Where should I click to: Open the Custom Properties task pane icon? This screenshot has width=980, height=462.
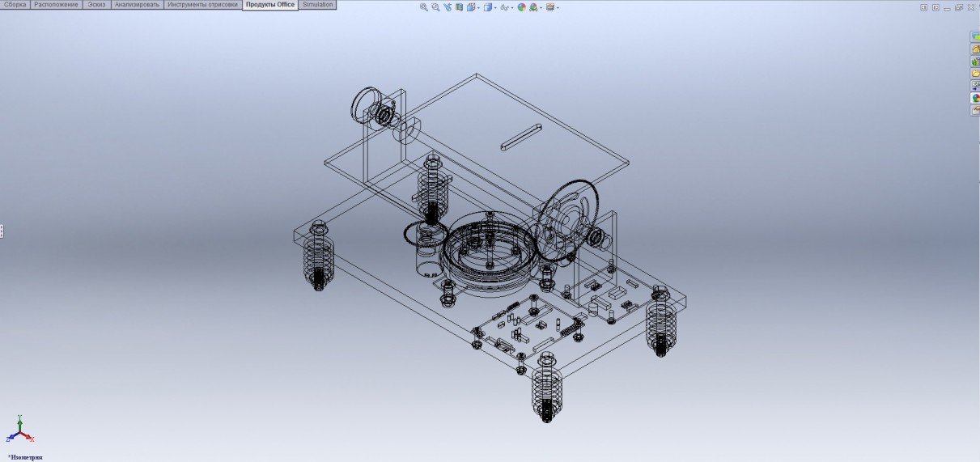[975, 110]
